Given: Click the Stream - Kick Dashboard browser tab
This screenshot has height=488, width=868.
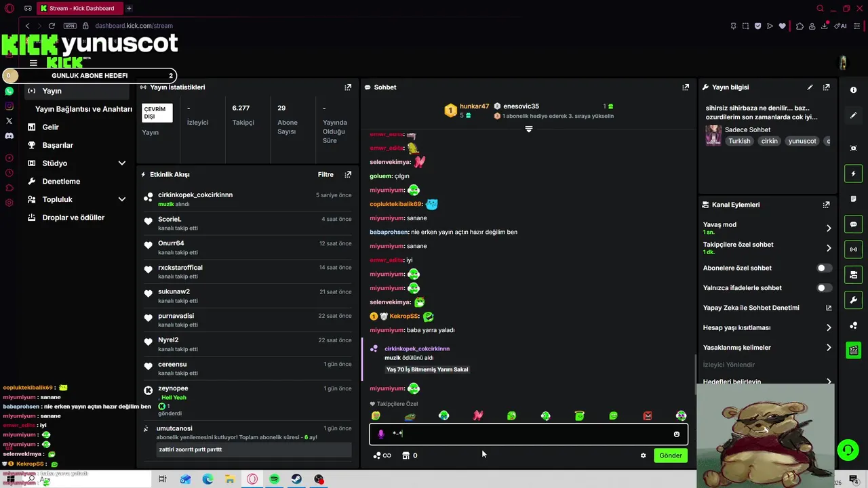Looking at the screenshot, I should 79,8.
